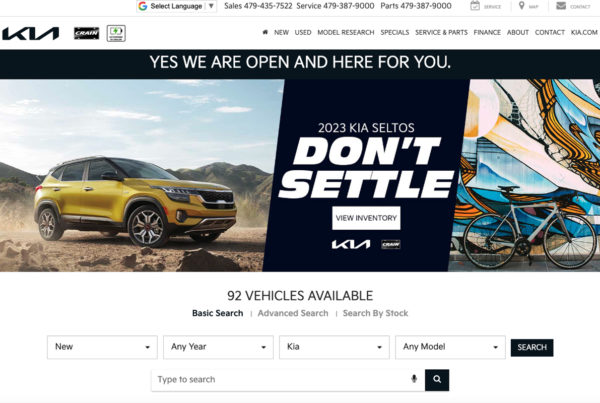Open the Select Language dropdown
The height and width of the screenshot is (403, 600).
coord(176,6)
